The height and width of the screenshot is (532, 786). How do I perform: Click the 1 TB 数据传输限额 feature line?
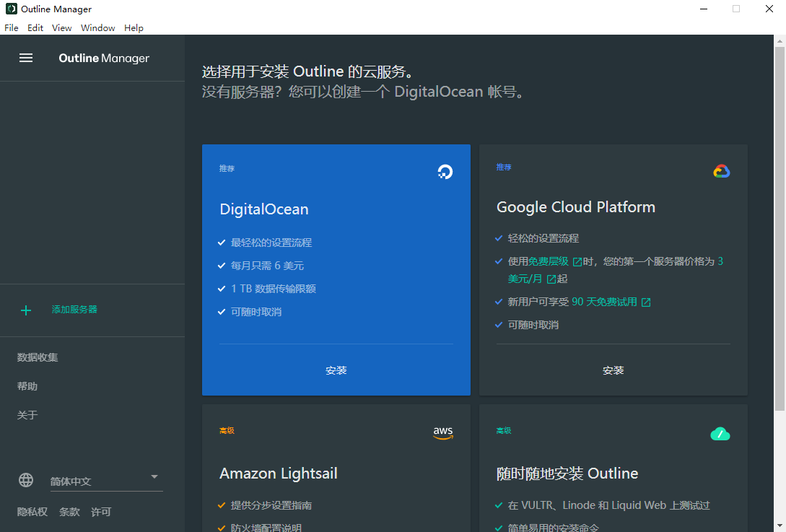coord(274,289)
